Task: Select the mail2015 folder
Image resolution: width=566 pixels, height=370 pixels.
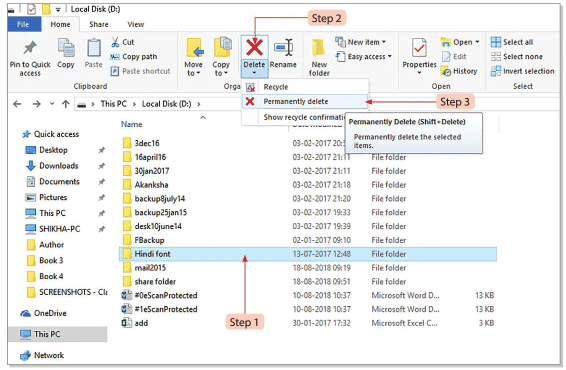Action: point(144,268)
